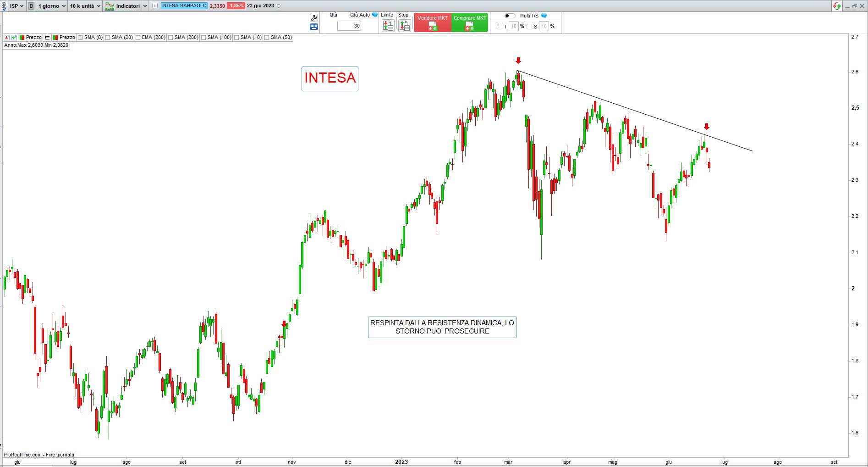Click the blue keyboard shortcut icon

pyautogui.click(x=314, y=27)
